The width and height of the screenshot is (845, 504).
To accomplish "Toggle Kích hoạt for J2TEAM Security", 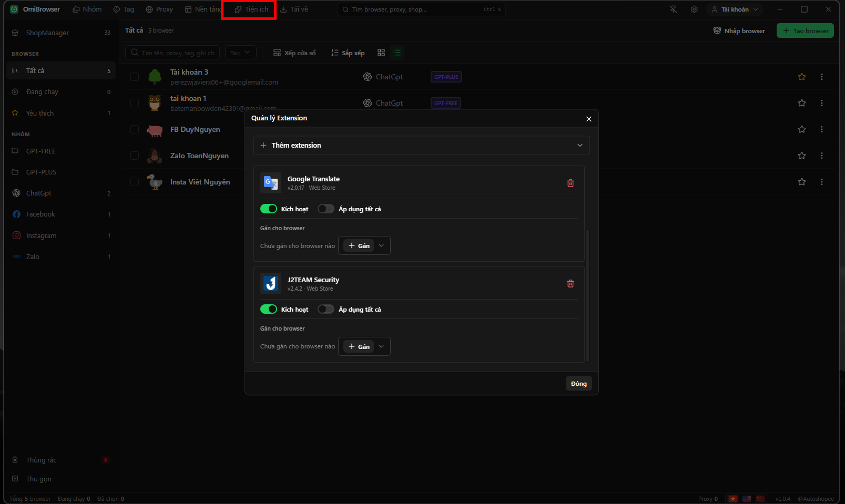I will click(x=269, y=309).
